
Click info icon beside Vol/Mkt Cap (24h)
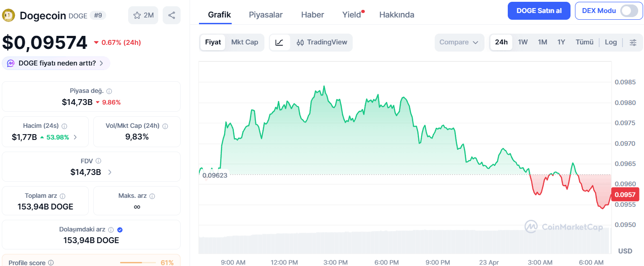(165, 126)
